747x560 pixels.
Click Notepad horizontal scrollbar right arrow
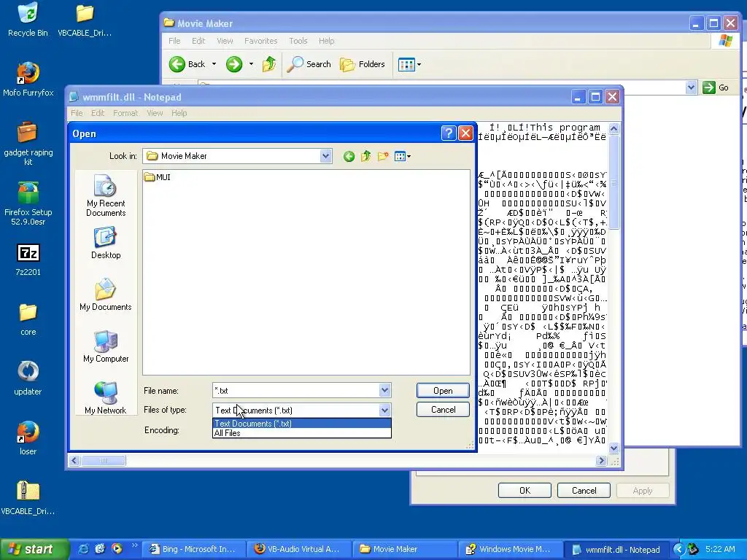pos(601,461)
